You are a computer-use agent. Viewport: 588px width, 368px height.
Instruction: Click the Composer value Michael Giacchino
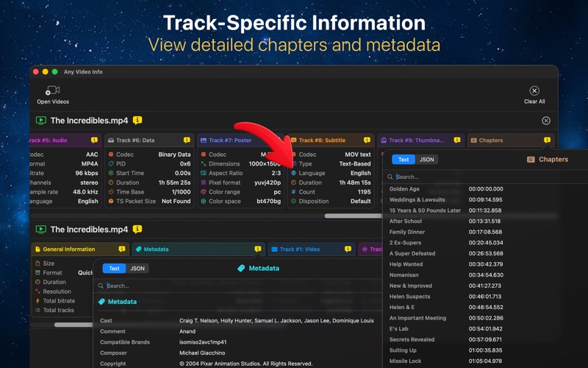click(x=202, y=353)
